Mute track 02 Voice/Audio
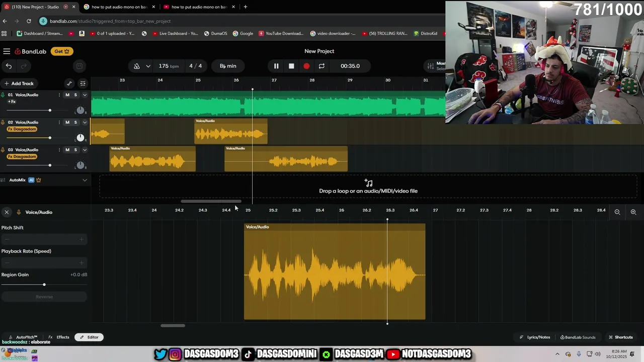Image resolution: width=644 pixels, height=362 pixels. 67,122
